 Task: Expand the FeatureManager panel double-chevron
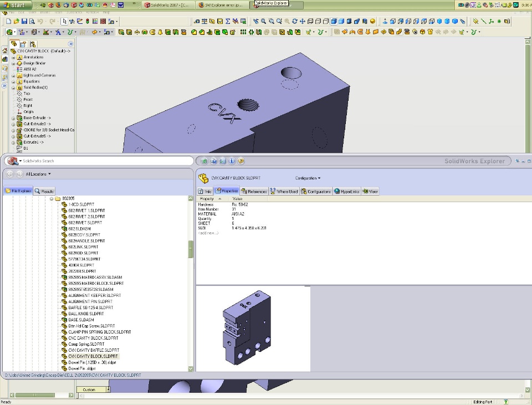[x=70, y=44]
